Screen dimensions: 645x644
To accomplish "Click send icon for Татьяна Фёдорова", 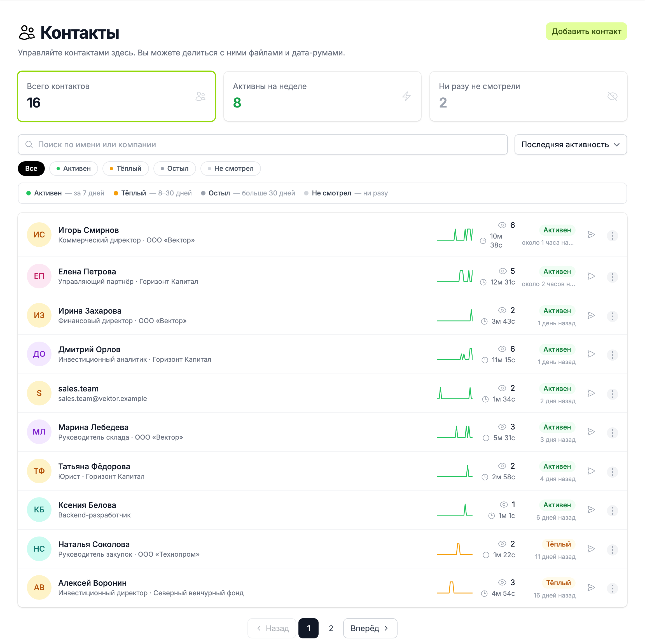I will coord(591,471).
